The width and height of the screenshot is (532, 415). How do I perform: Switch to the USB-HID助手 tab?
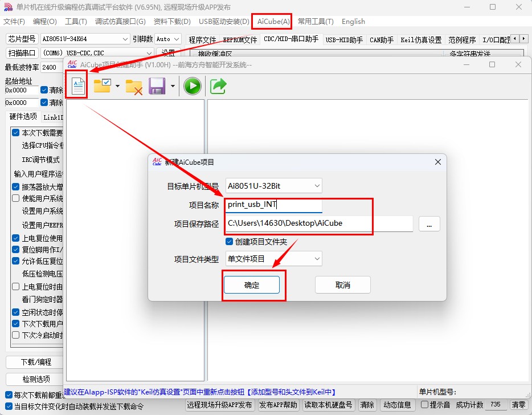(x=344, y=40)
